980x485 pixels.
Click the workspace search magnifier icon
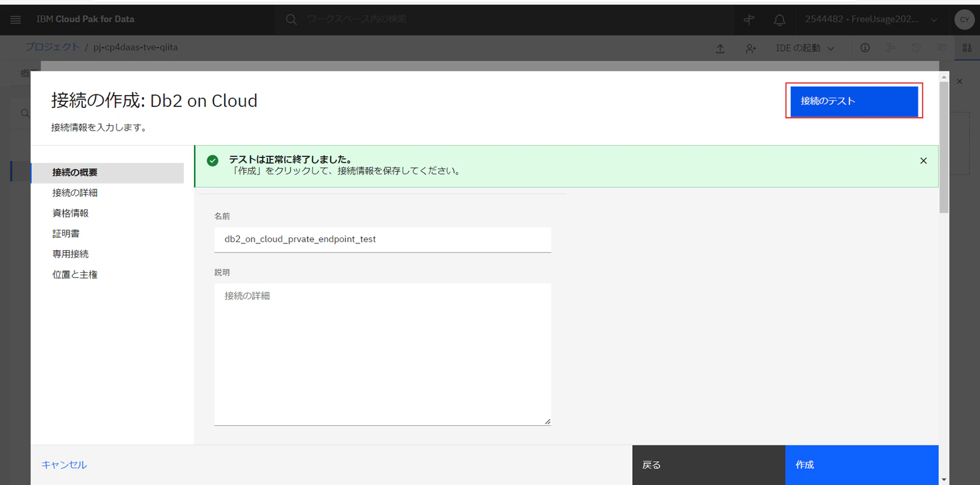291,20
